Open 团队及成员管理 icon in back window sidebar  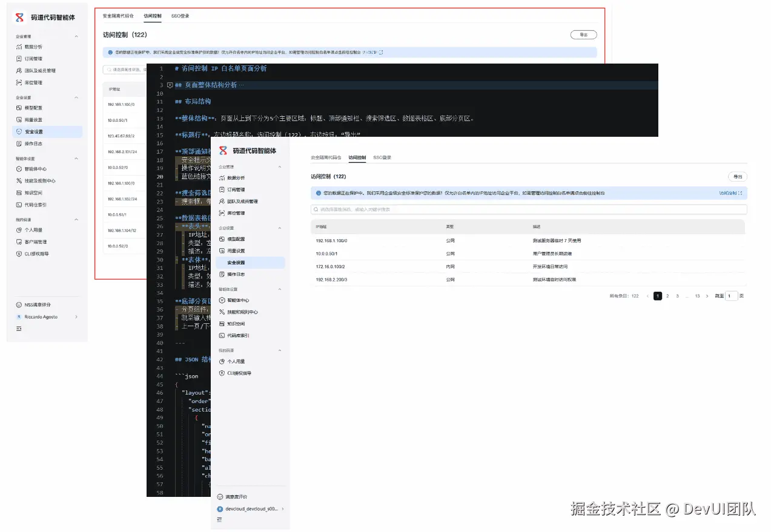(x=19, y=71)
